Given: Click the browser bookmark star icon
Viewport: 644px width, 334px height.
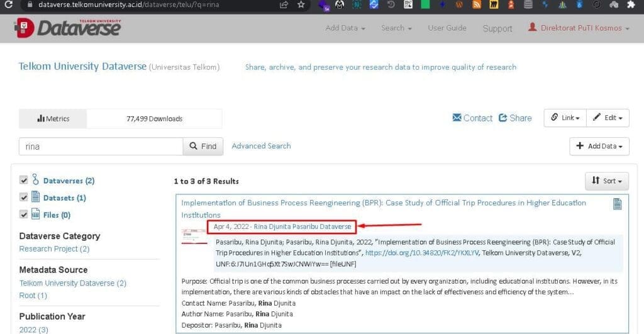Looking at the screenshot, I should tap(301, 5).
